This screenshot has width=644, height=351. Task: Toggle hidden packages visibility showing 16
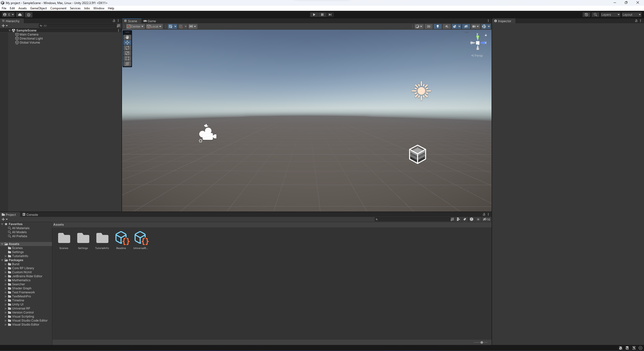click(x=487, y=219)
